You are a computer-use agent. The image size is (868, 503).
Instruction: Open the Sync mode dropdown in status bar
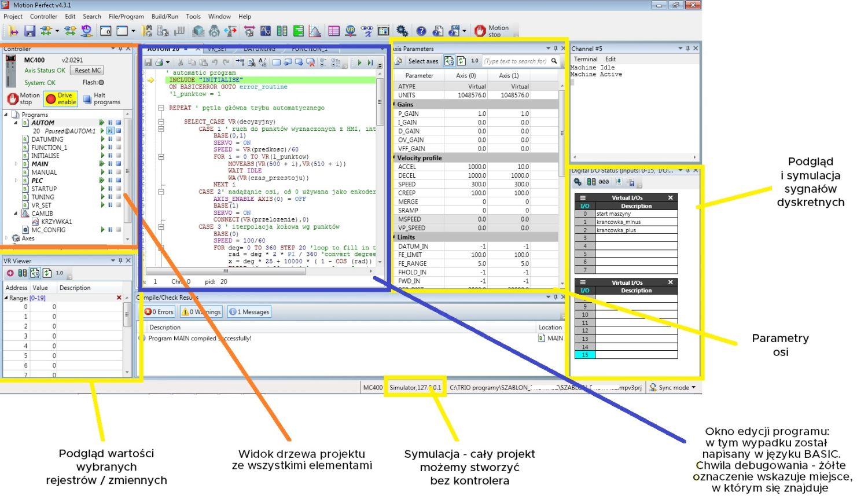(672, 388)
